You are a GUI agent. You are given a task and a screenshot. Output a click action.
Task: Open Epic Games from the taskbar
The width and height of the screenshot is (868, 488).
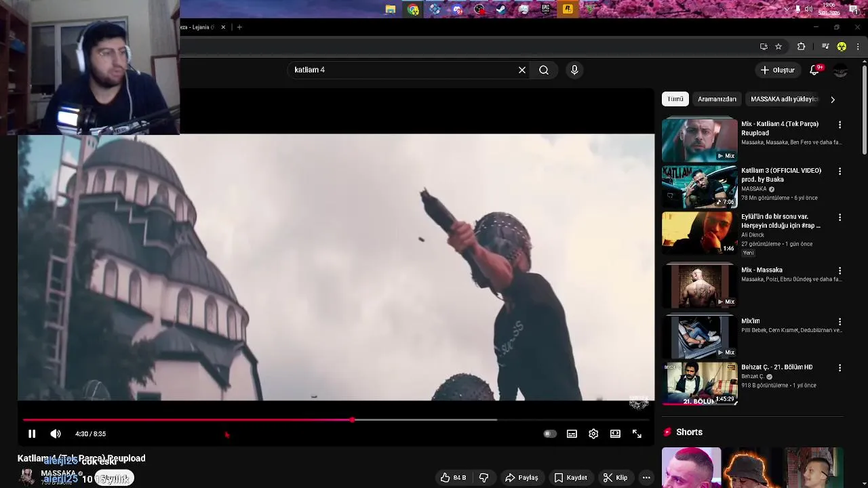point(546,9)
